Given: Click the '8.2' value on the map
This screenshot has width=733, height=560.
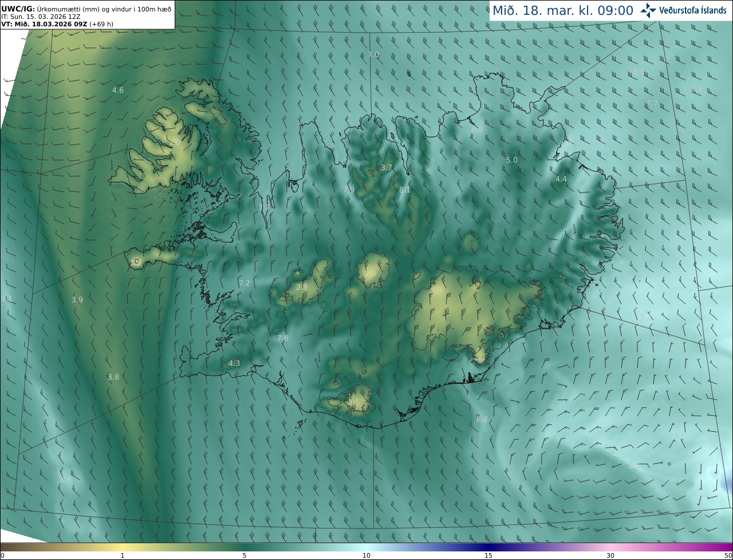Looking at the screenshot, I should tap(482, 419).
